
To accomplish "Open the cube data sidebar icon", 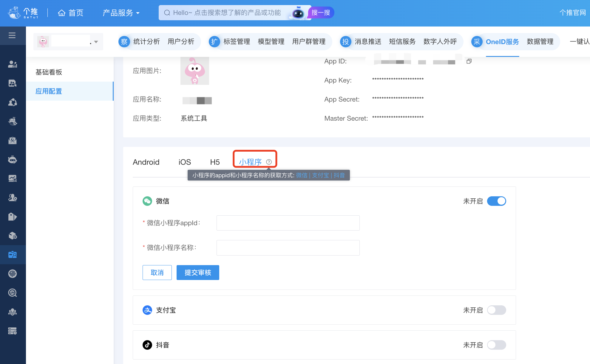I will pyautogui.click(x=13, y=236).
